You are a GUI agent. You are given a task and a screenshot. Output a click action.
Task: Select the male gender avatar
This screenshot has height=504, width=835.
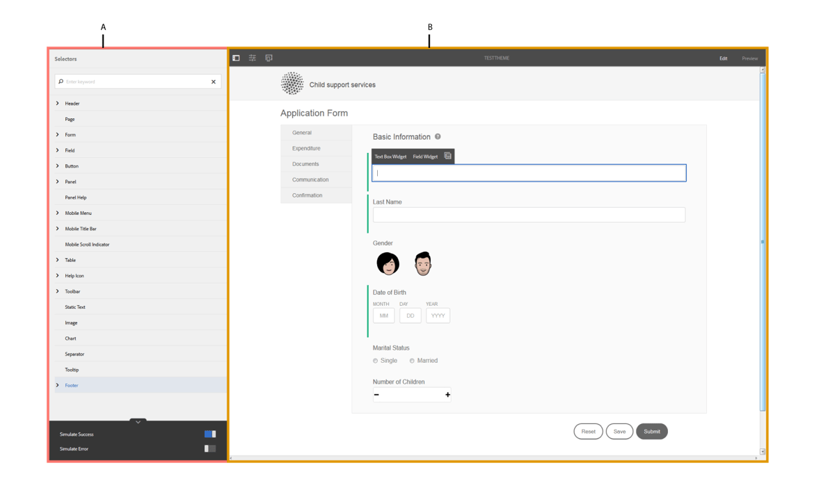[x=423, y=263]
